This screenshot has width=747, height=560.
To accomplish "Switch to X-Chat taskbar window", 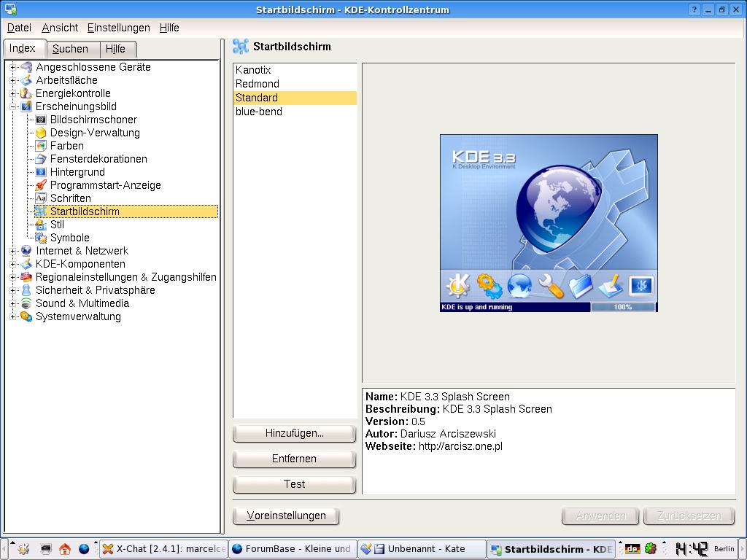I will coord(163,549).
